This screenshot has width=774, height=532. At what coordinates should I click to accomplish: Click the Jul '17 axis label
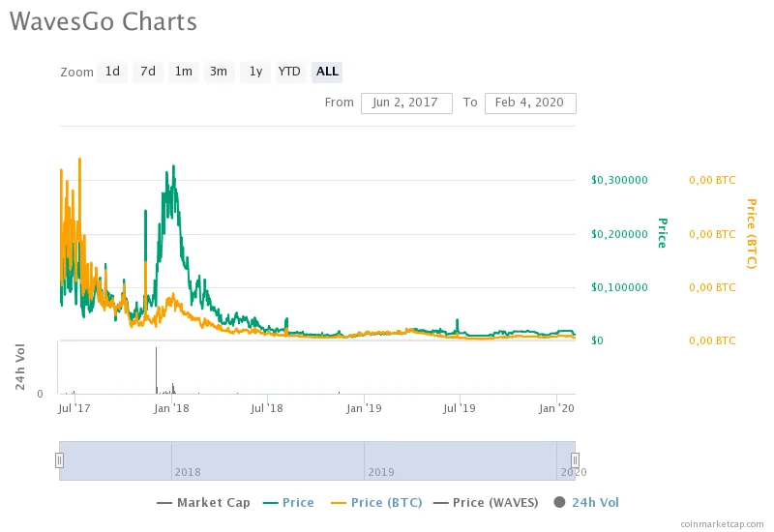click(x=74, y=408)
